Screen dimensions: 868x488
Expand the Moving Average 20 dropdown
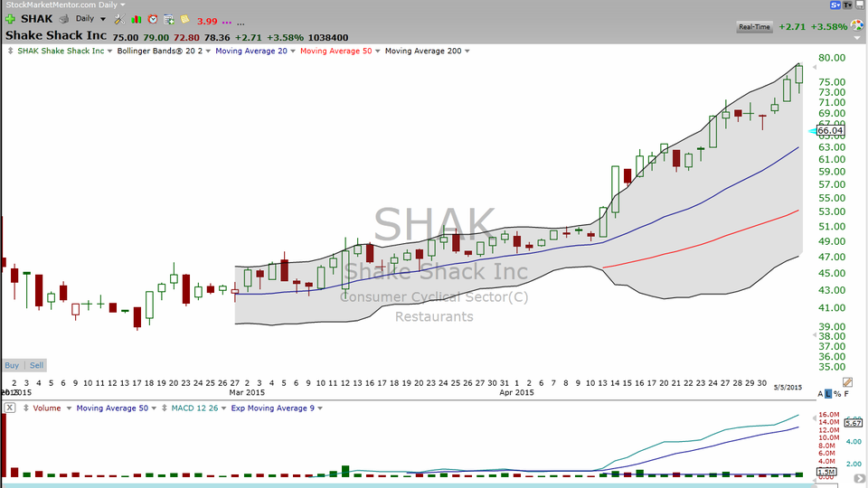pyautogui.click(x=293, y=51)
